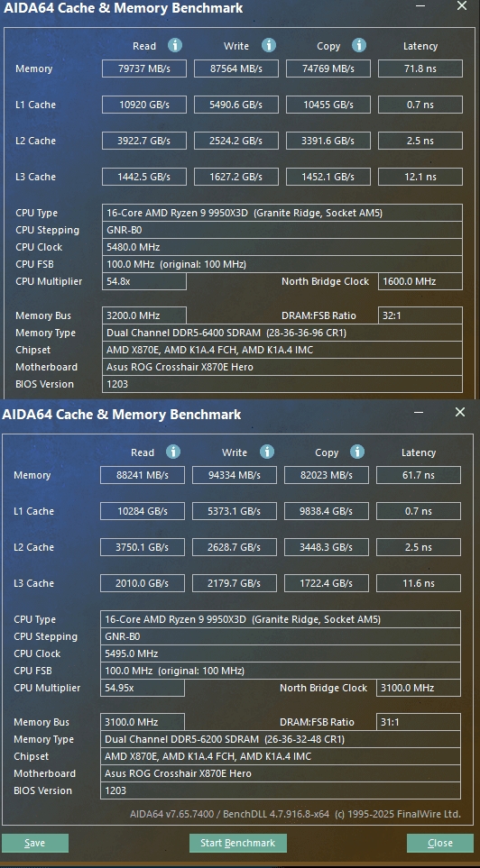Click CPU Multiplier 54.95x field
480x868 pixels.
pyautogui.click(x=143, y=688)
